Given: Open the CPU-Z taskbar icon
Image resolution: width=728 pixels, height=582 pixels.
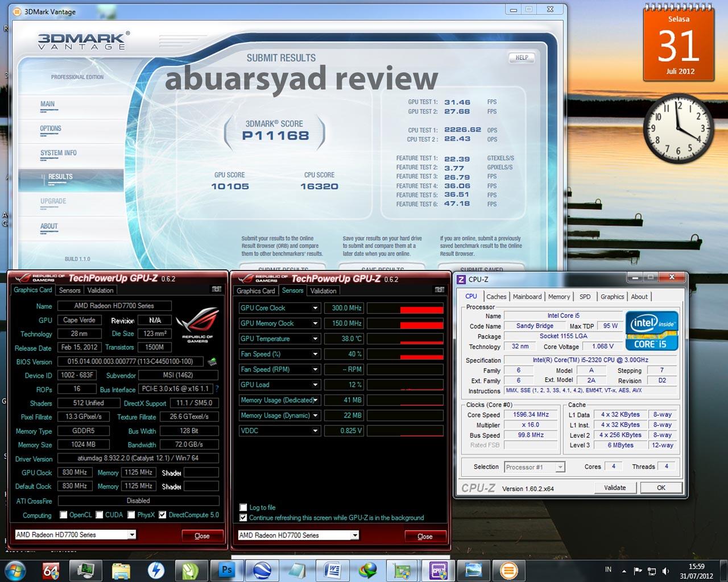Looking at the screenshot, I should pyautogui.click(x=438, y=570).
